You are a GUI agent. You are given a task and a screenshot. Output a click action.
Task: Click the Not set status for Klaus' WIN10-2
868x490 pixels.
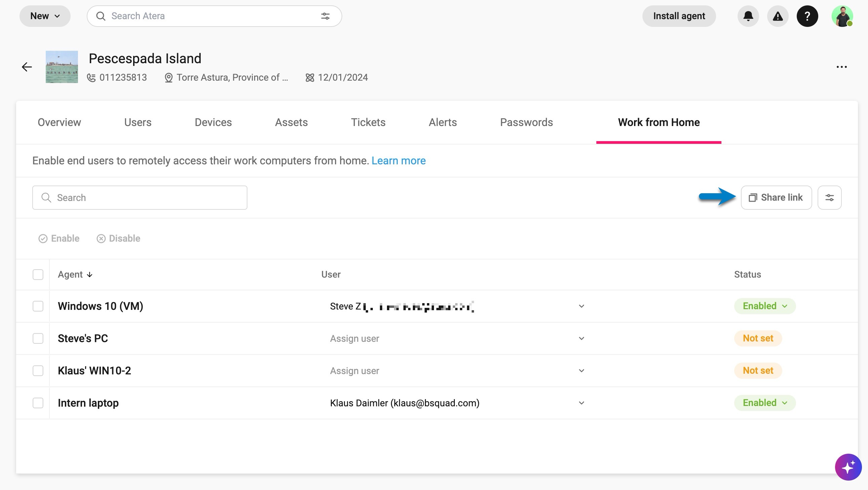tap(758, 371)
